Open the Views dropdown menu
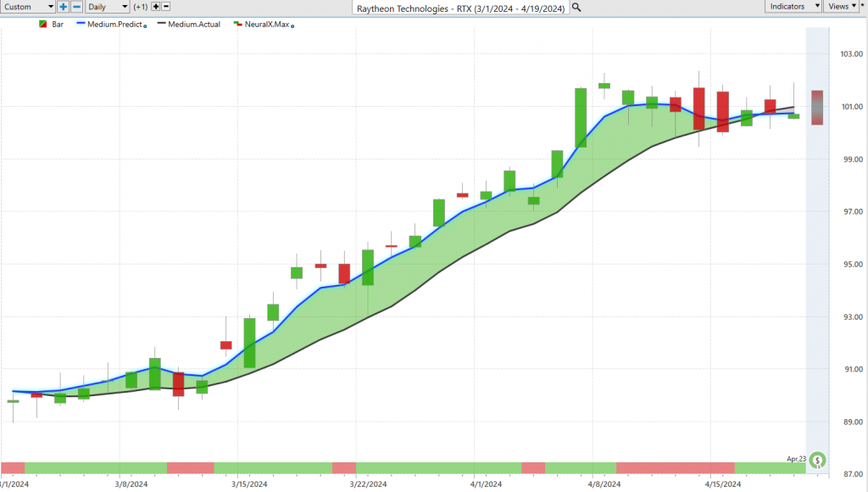868x492 pixels. tap(842, 6)
